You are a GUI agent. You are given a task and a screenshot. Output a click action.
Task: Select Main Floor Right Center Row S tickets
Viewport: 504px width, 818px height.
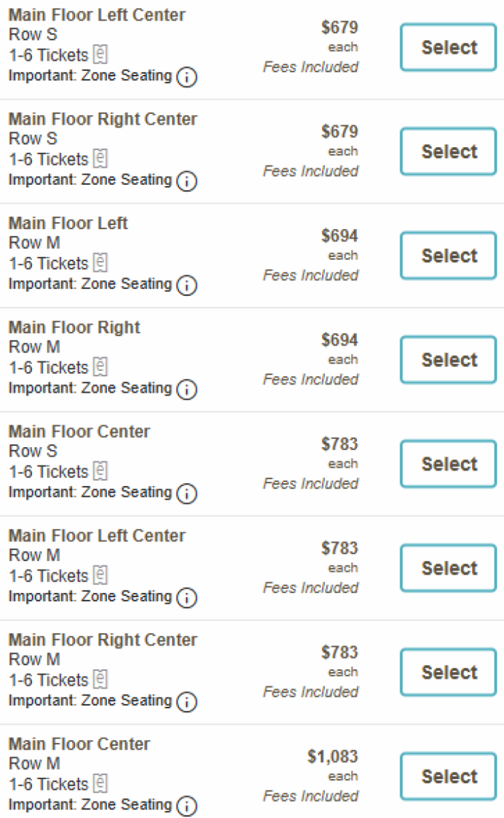448,152
